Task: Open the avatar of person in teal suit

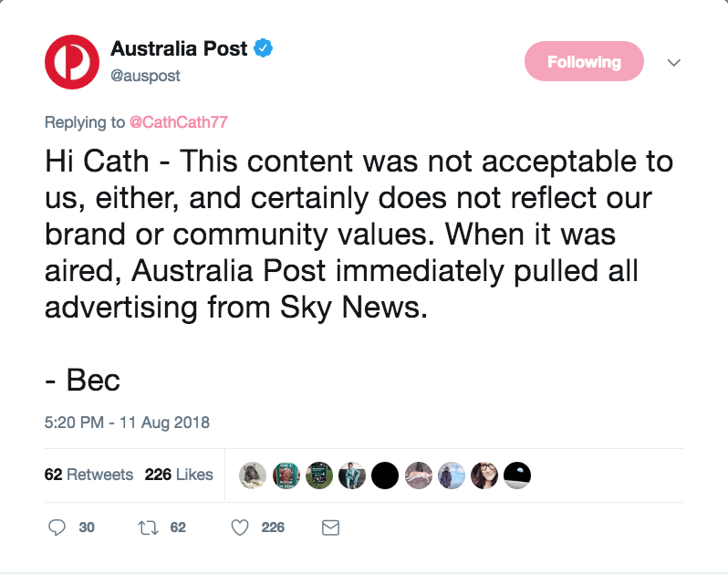Action: [352, 475]
